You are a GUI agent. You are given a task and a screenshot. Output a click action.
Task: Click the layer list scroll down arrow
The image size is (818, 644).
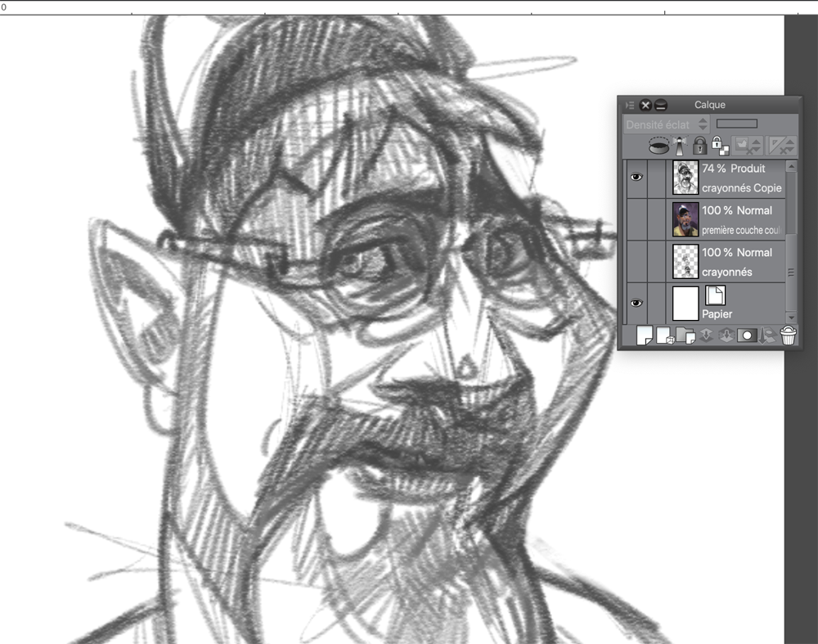point(791,317)
